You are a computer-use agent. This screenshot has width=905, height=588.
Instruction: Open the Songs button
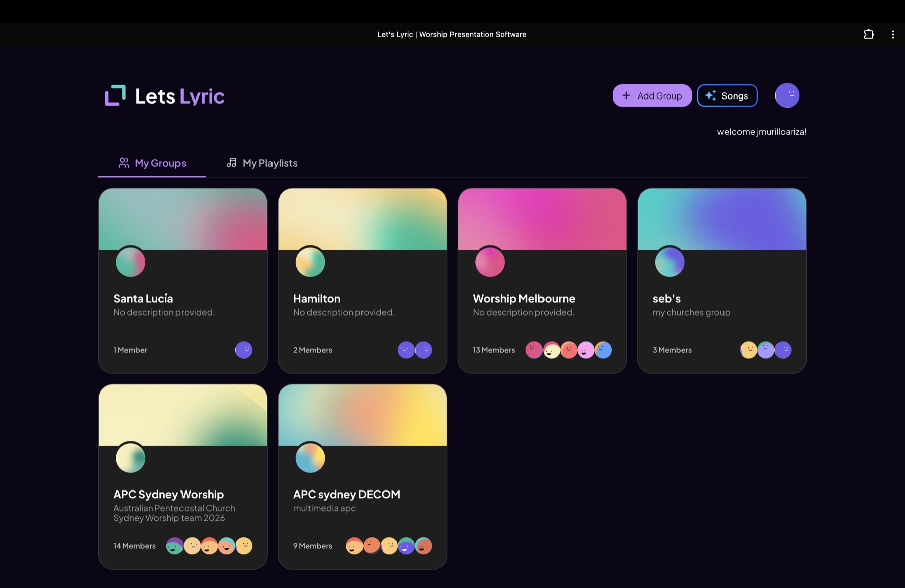coord(727,95)
